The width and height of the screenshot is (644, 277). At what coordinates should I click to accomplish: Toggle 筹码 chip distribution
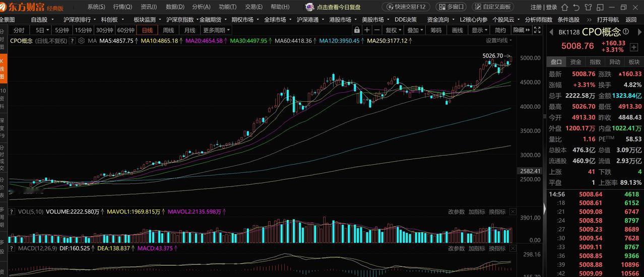436,30
